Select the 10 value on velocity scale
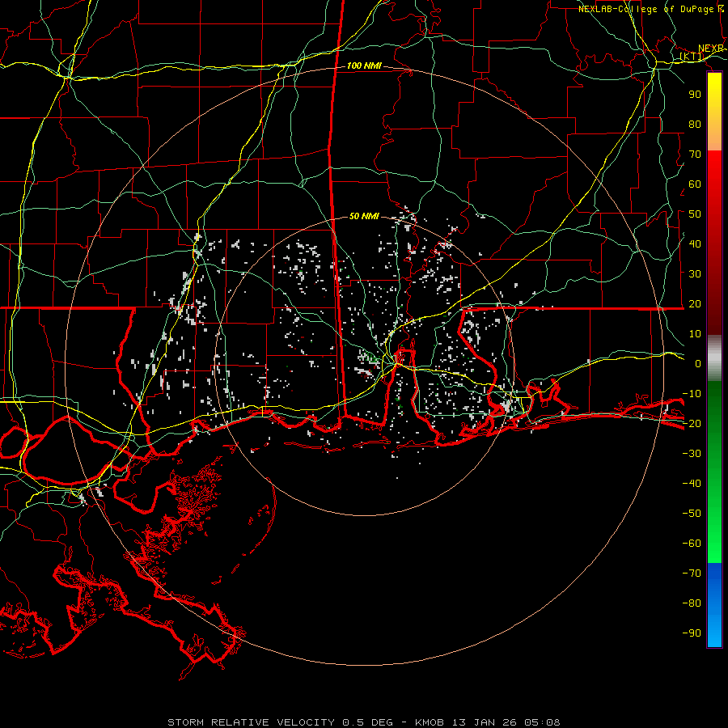Screen dimensions: 728x728 coord(695,333)
